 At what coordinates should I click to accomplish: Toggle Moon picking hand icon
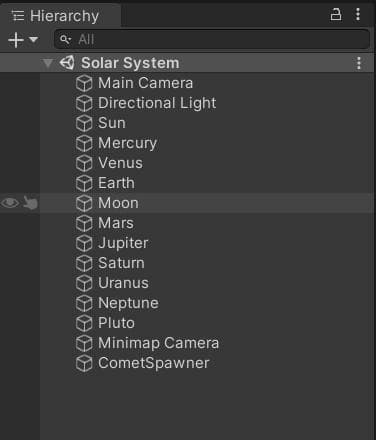(30, 203)
